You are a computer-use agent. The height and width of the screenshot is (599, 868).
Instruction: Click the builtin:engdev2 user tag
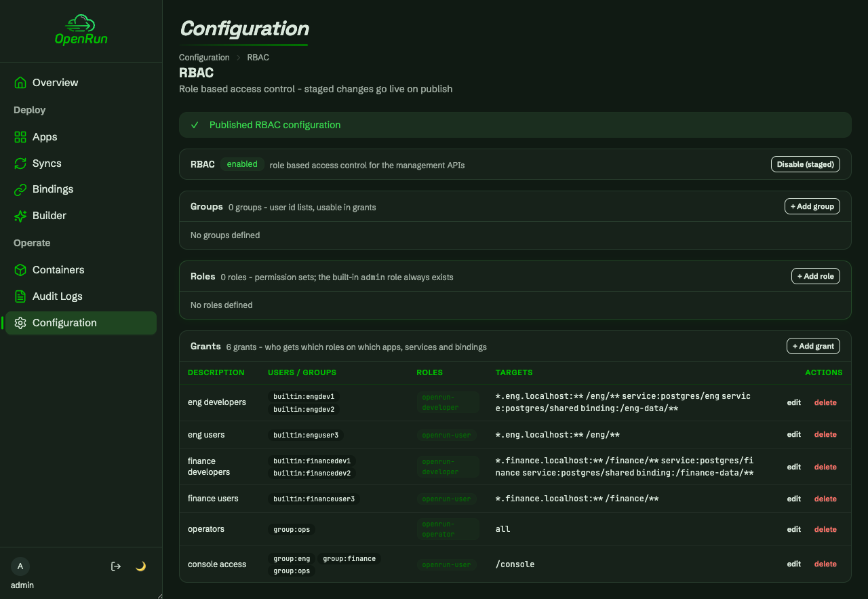304,409
